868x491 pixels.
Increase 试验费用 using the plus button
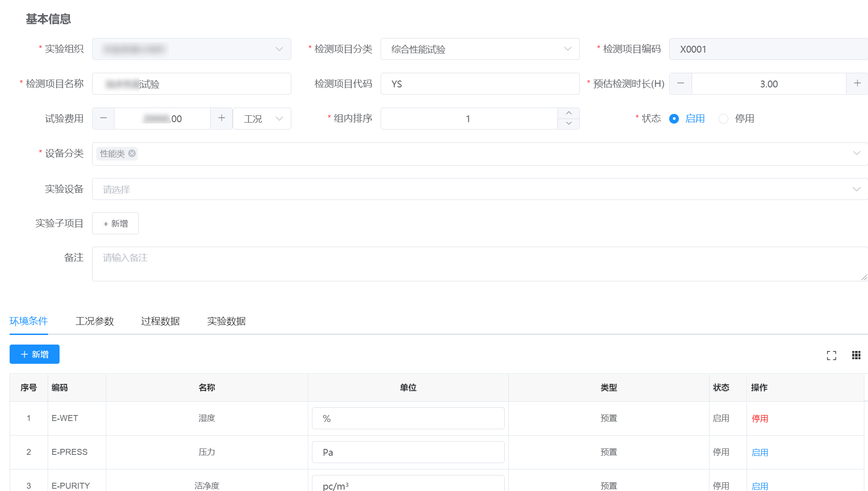[x=222, y=118]
